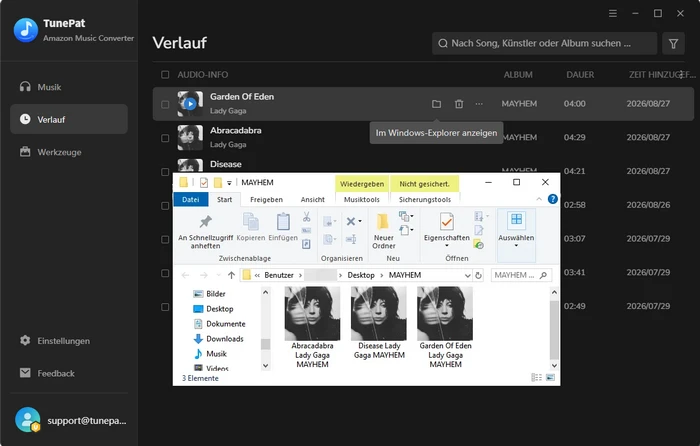700x446 pixels.
Task: Click the quick access properties checkmark icon
Action: click(204, 183)
